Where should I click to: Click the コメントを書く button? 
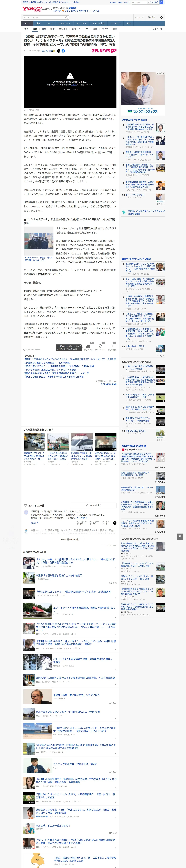(x=93, y=505)
